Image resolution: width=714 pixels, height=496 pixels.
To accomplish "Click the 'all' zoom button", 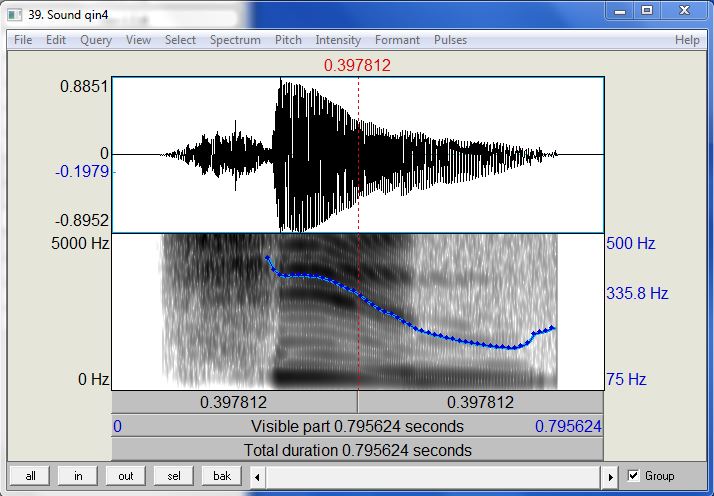I will point(31,476).
